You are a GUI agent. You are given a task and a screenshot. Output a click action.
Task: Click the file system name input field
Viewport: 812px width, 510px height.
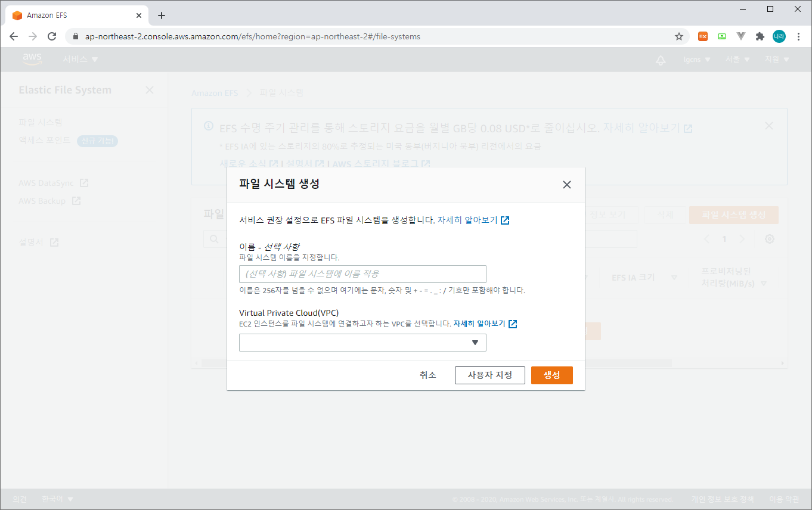coord(362,274)
